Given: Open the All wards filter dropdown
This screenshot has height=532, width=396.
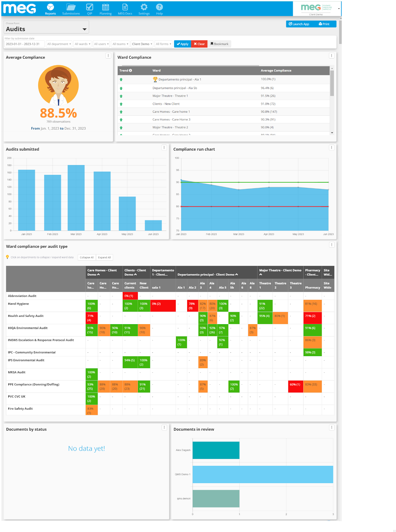Looking at the screenshot, I should tap(82, 44).
